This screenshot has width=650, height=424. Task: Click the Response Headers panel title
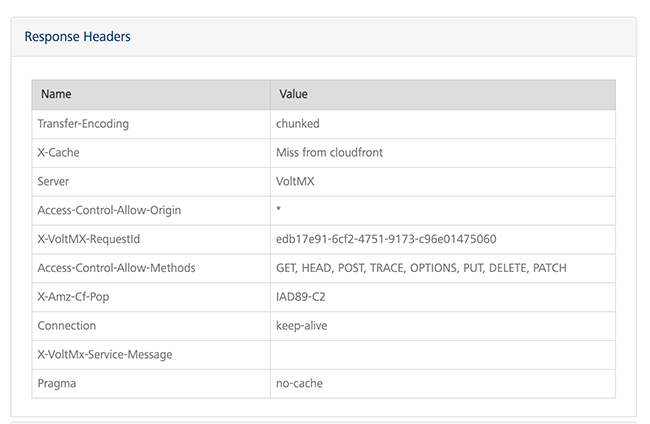[x=78, y=37]
